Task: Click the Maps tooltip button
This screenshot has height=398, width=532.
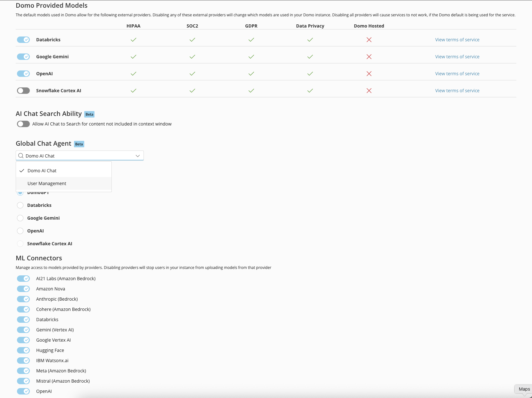Action: click(x=524, y=389)
